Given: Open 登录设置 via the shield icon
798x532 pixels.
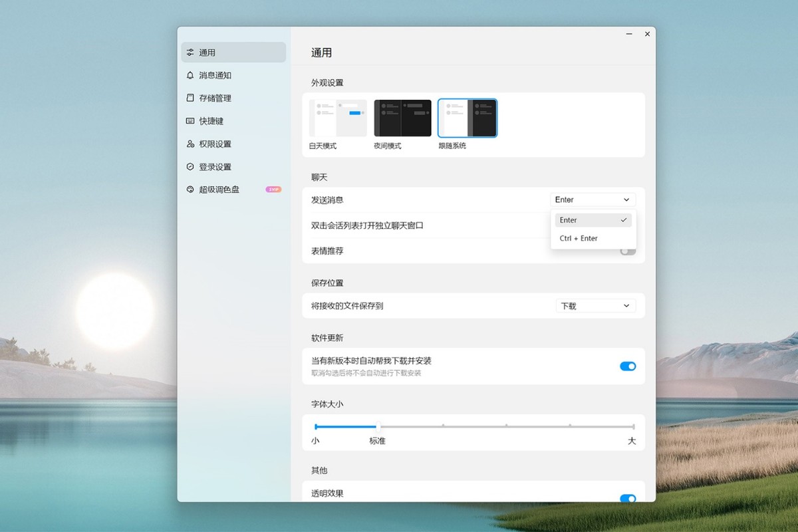Looking at the screenshot, I should [x=191, y=166].
